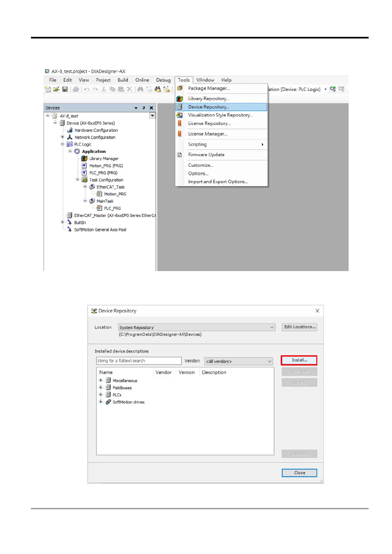
Task: Expand the PLCs device category
Action: pos(101,395)
